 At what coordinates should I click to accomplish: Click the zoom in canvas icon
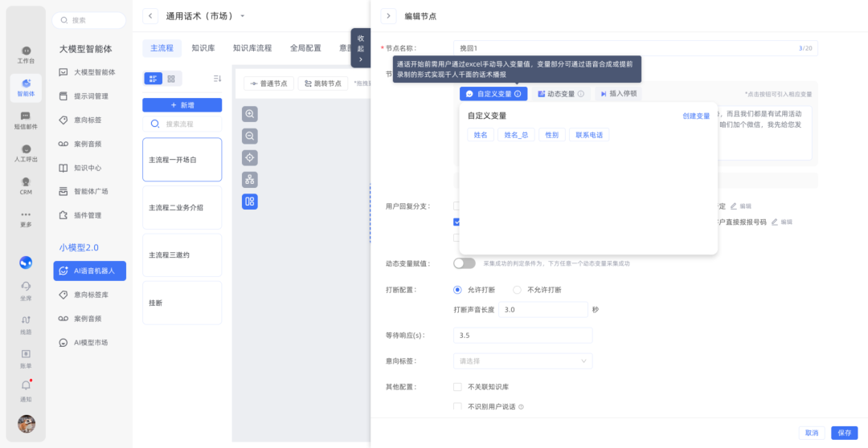pyautogui.click(x=250, y=114)
